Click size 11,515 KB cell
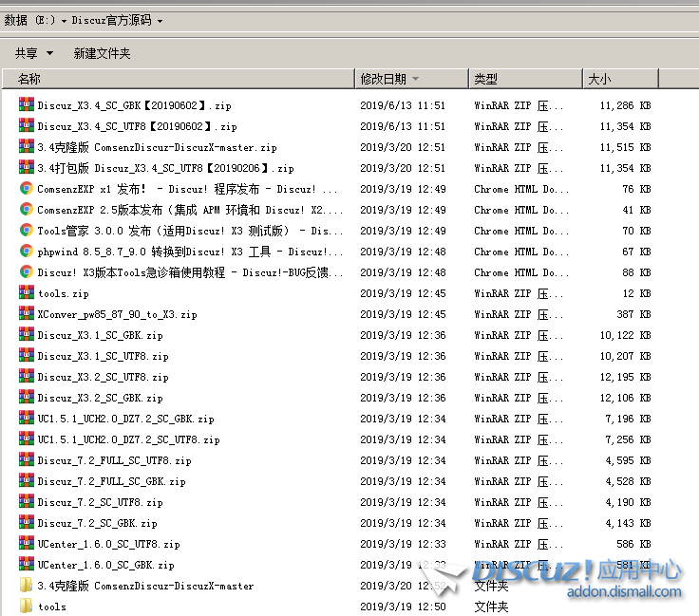 625,147
